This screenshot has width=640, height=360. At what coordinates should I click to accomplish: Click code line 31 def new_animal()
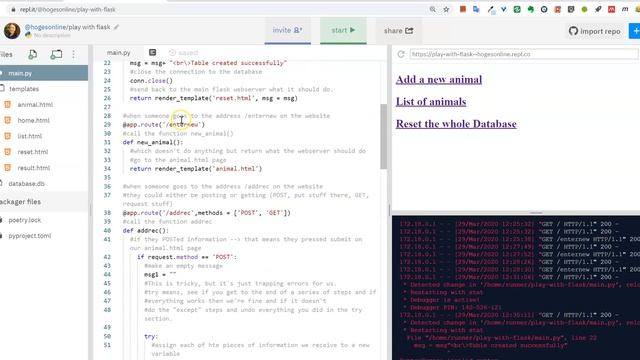[153, 142]
